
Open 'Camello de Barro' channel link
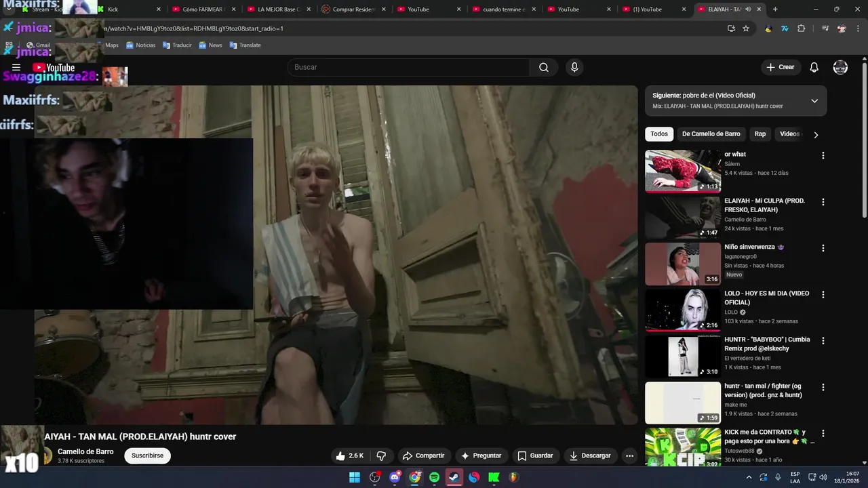pyautogui.click(x=85, y=451)
